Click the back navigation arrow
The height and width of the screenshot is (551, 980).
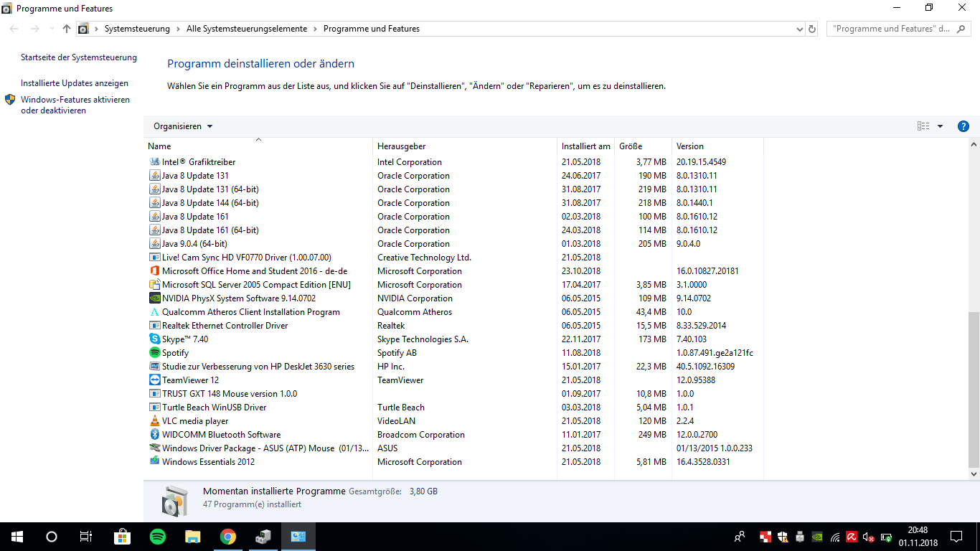[x=14, y=29]
